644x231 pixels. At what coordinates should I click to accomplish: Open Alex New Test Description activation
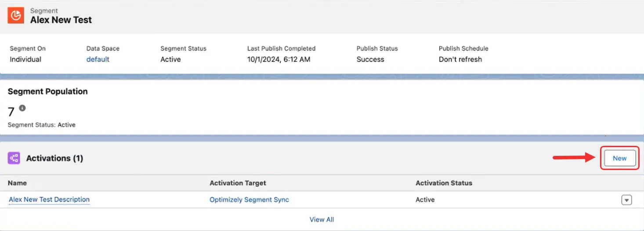click(49, 199)
